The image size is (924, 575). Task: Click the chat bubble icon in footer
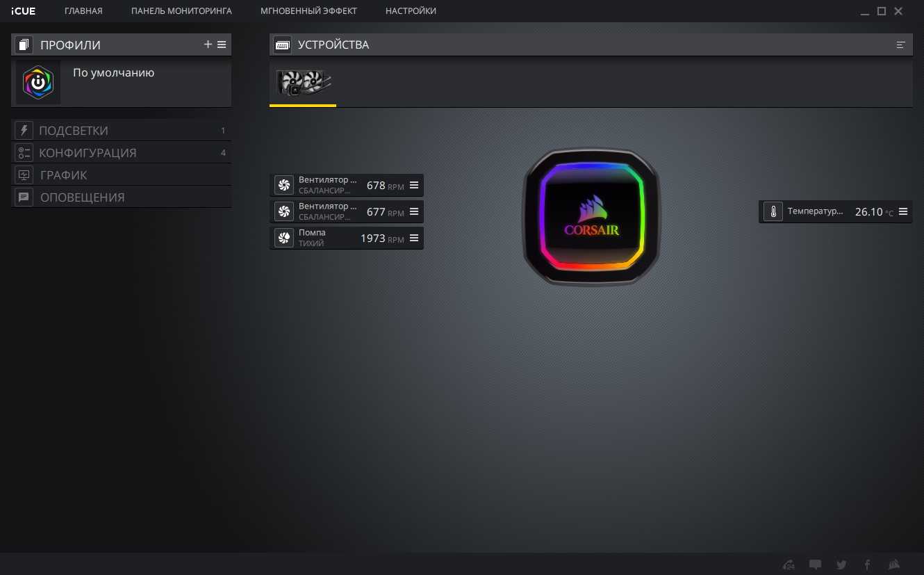(815, 565)
